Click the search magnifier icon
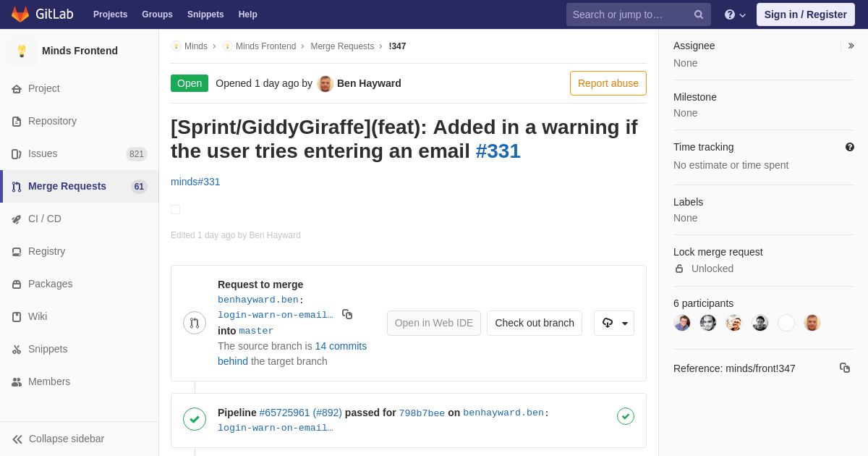Viewport: 868px width, 456px height. (699, 14)
